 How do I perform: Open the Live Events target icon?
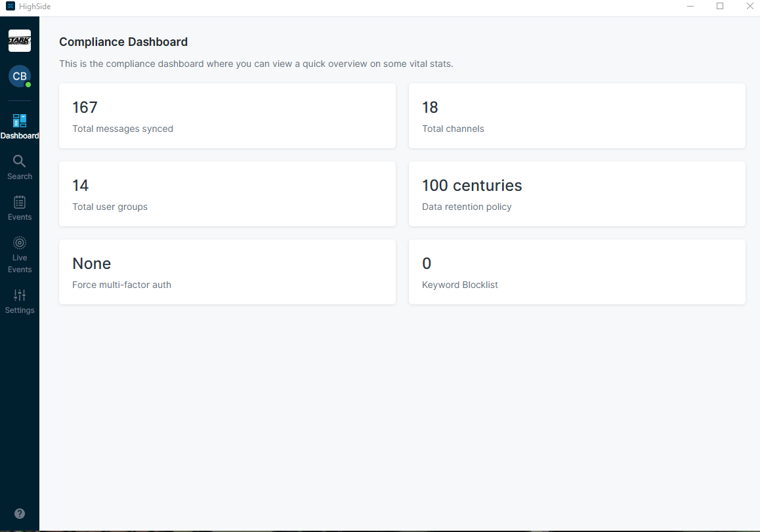(x=20, y=242)
